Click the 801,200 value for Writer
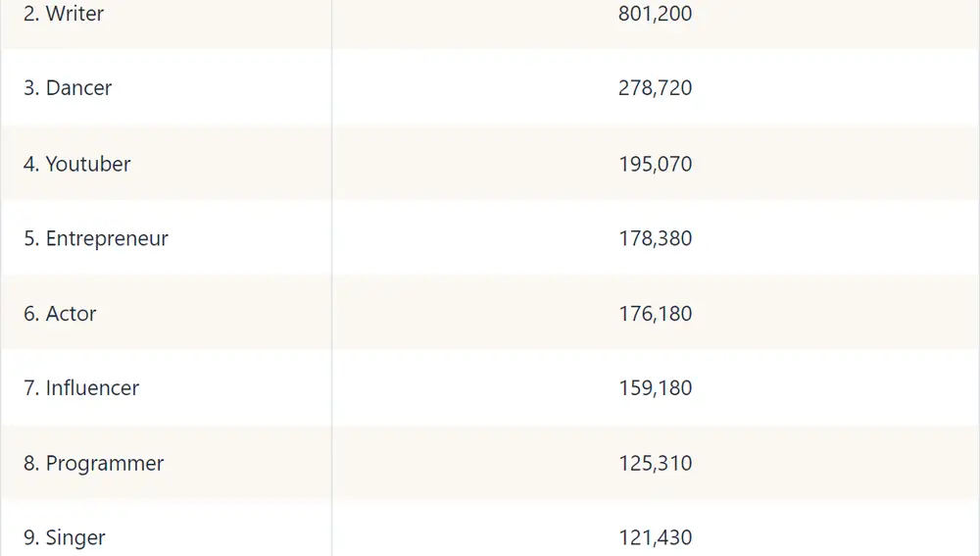The width and height of the screenshot is (980, 556). point(655,13)
